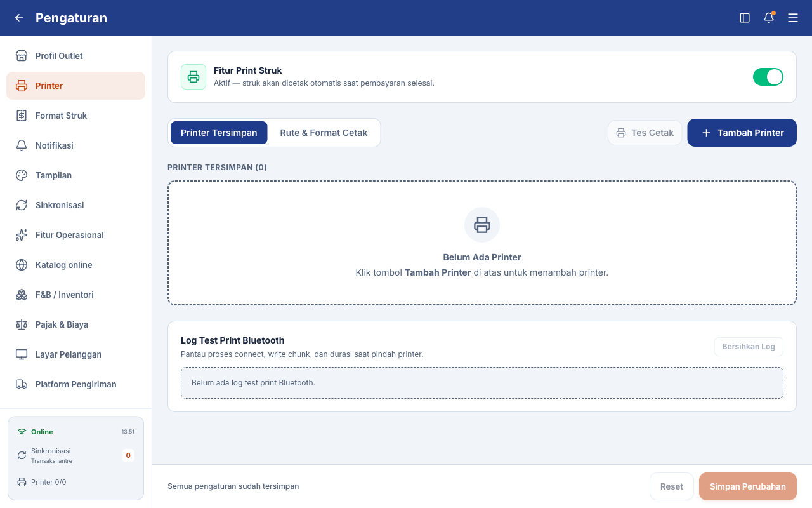The width and height of the screenshot is (812, 508).
Task: Click the Pajak & Biaya scales icon
Action: pyautogui.click(x=22, y=324)
